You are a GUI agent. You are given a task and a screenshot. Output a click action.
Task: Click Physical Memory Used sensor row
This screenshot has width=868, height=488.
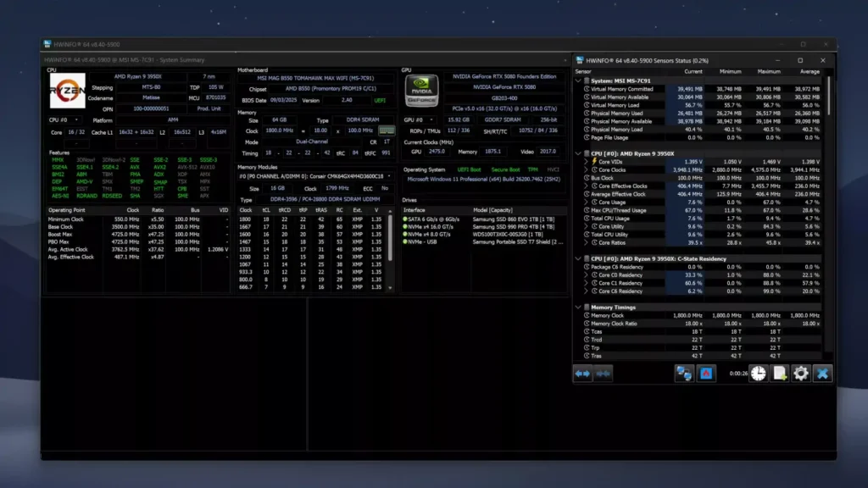point(702,114)
